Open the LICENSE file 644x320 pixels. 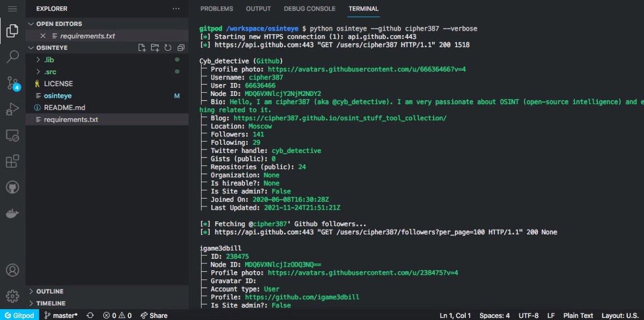point(107,84)
